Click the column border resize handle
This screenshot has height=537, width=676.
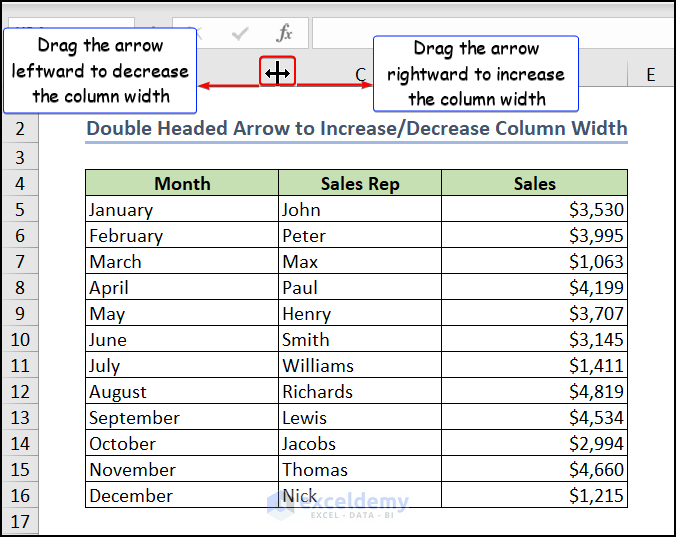tap(278, 72)
